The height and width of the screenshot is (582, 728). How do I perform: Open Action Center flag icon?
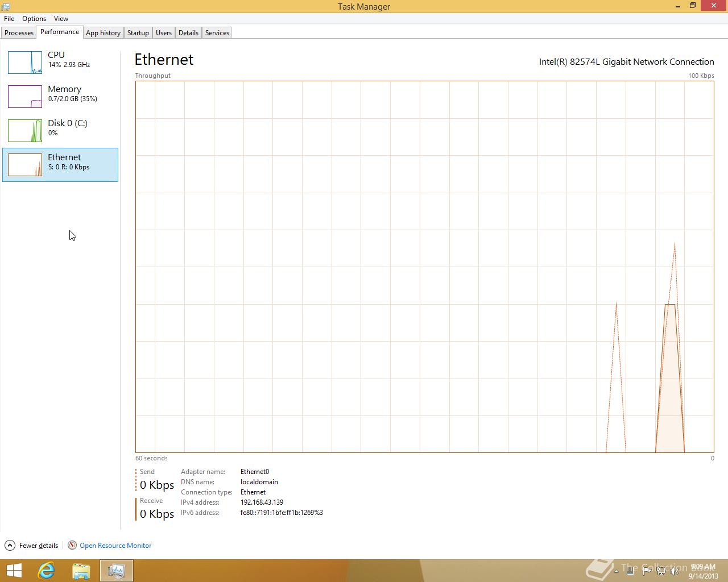(646, 571)
